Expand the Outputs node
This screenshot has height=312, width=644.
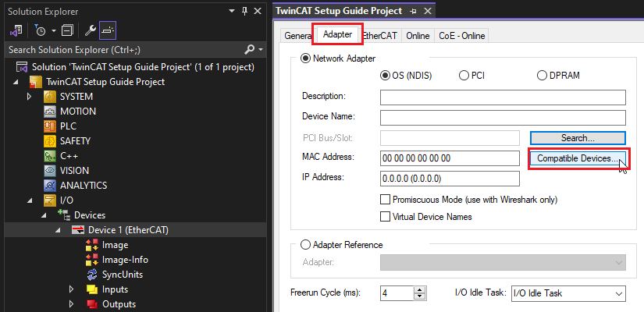(72, 304)
